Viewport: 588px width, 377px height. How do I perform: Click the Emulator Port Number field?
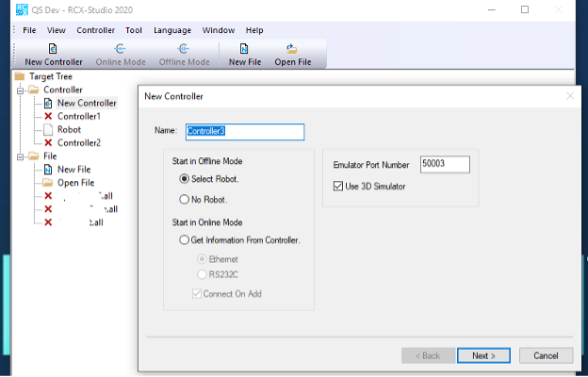[x=445, y=164]
